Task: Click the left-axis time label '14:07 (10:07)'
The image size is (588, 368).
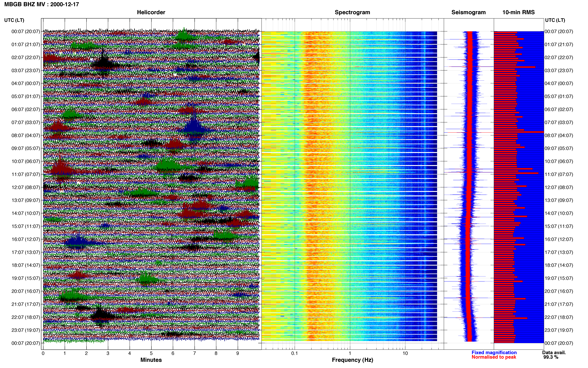Action: [x=26, y=213]
